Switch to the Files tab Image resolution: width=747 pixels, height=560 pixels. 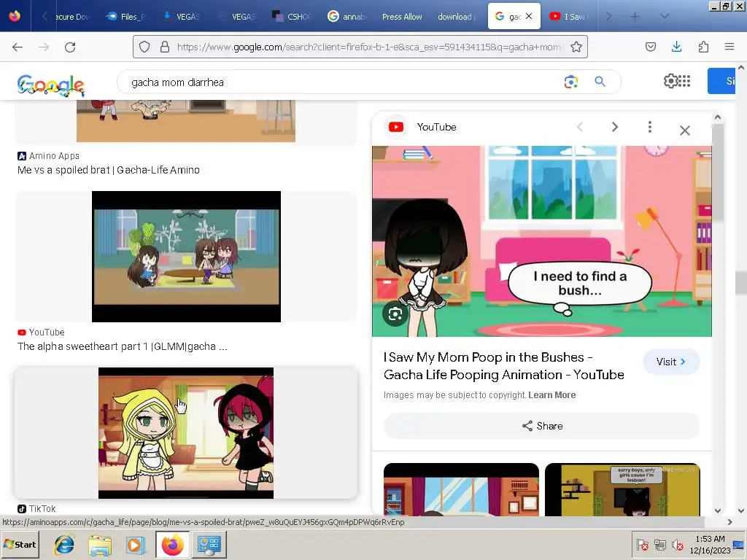coord(125,17)
